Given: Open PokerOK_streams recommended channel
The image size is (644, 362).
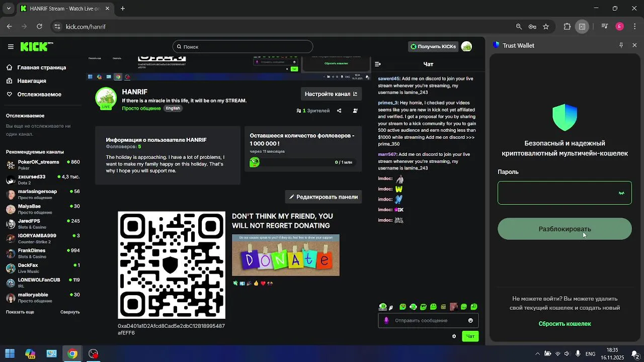Looking at the screenshot, I should click(43, 165).
